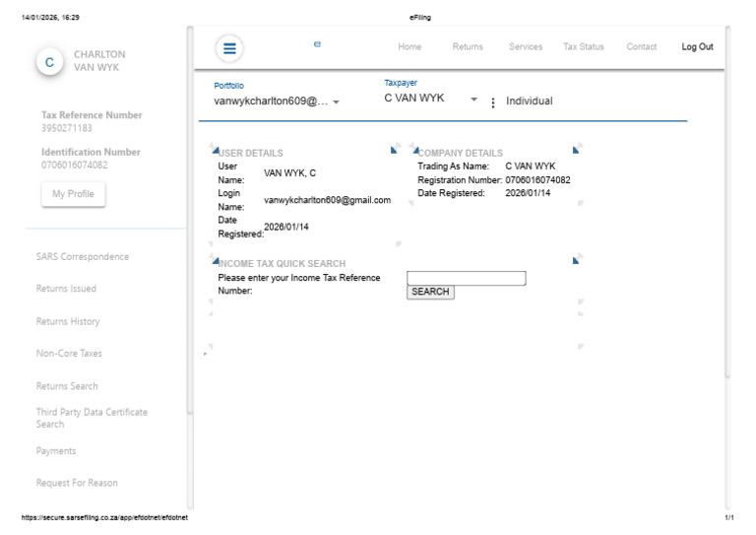Open the Contact page
The image size is (756, 535).
click(x=641, y=46)
